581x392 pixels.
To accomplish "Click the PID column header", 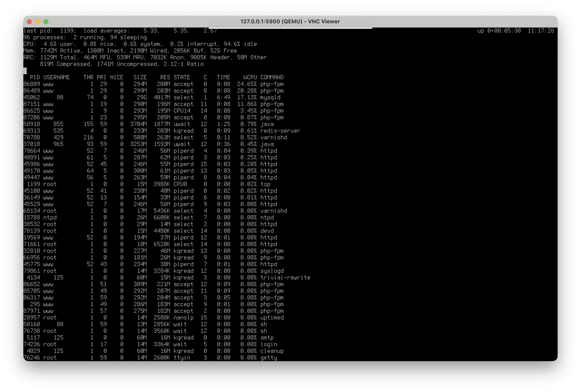I will point(35,77).
